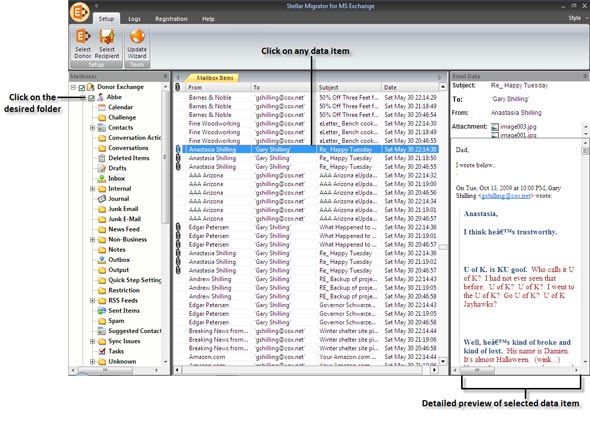Image resolution: width=590 pixels, height=421 pixels.
Task: Click the Abbe mailbox user icon
Action: [100, 97]
